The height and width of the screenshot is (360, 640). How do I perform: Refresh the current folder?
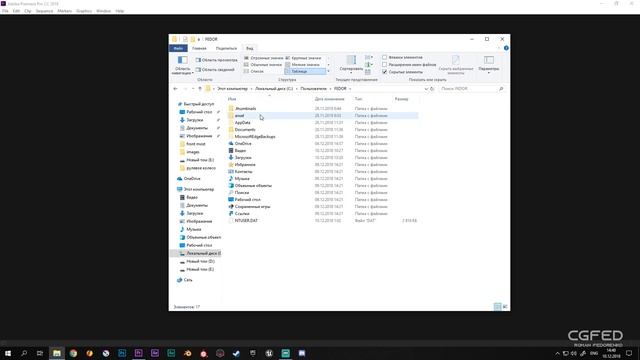coord(432,89)
